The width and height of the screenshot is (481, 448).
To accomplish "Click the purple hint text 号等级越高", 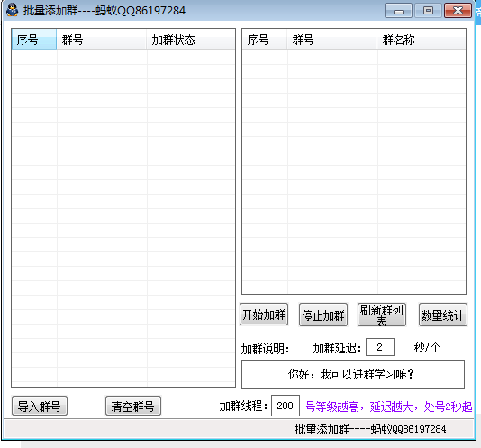I will pyautogui.click(x=389, y=407).
